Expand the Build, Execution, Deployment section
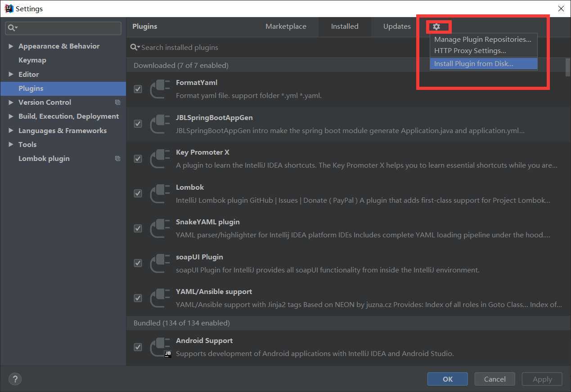571x392 pixels. (11, 116)
